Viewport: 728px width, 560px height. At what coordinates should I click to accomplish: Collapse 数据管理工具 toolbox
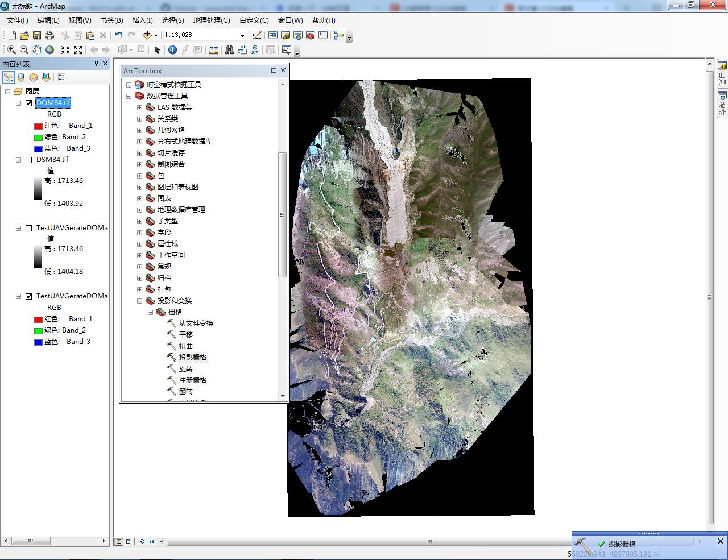(x=129, y=96)
